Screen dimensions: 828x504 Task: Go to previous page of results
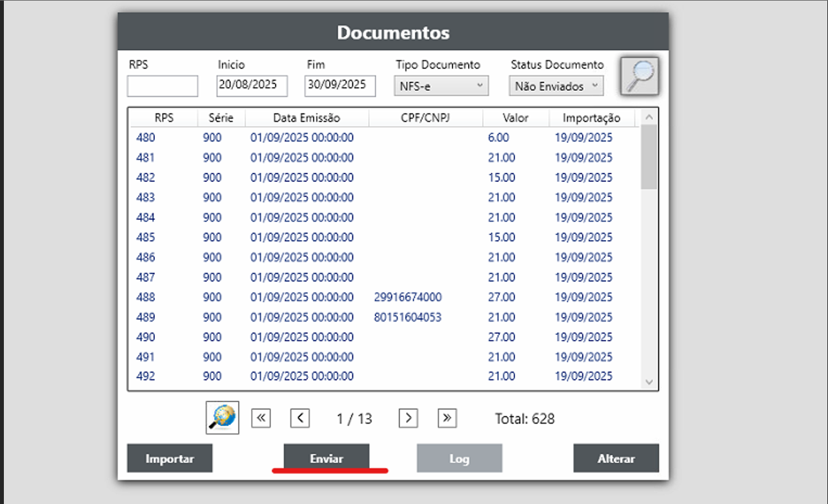coord(300,418)
